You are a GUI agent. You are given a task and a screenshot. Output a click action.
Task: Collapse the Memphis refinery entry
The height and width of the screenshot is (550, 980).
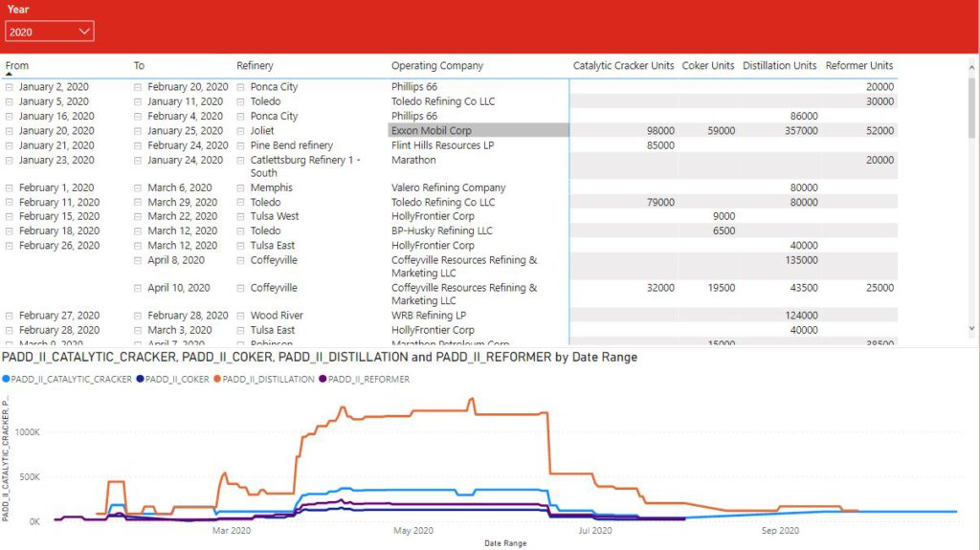240,188
